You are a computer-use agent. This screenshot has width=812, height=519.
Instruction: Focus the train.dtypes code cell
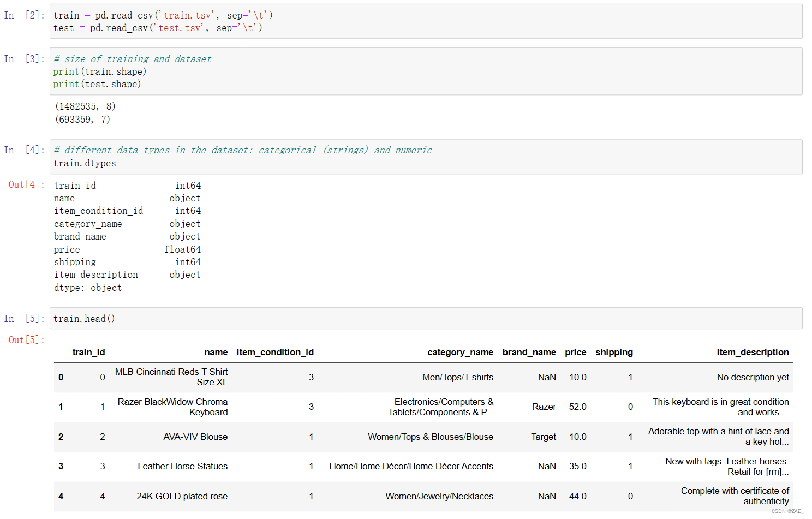(426, 157)
